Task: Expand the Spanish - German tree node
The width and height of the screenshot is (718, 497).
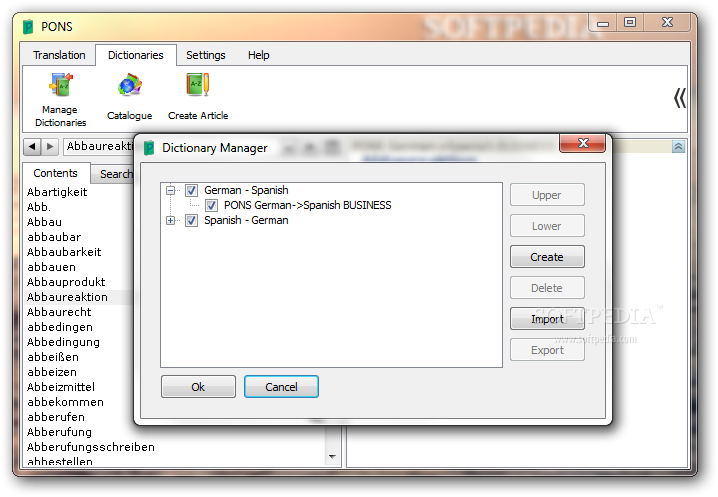Action: pos(171,220)
